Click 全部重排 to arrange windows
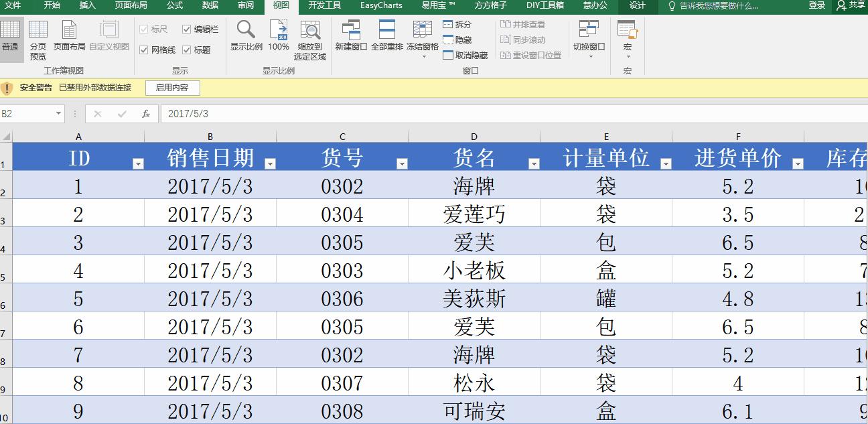 click(x=386, y=38)
